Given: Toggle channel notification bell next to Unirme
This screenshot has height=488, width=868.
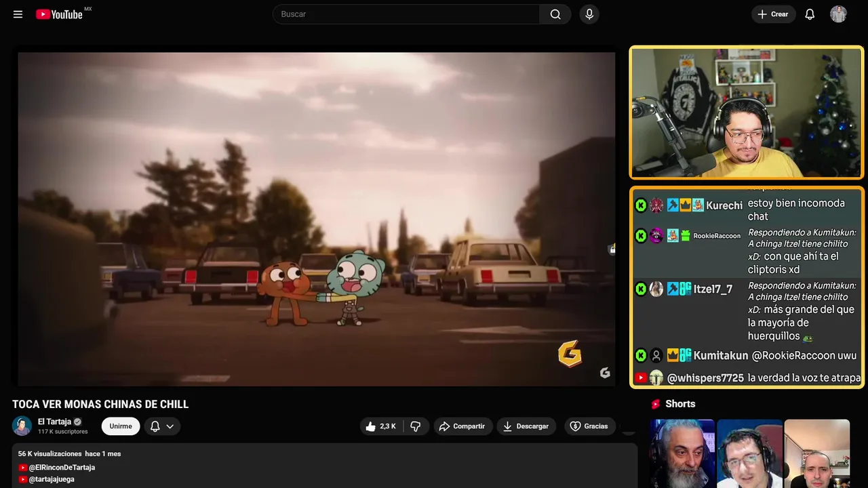Looking at the screenshot, I should (x=155, y=426).
